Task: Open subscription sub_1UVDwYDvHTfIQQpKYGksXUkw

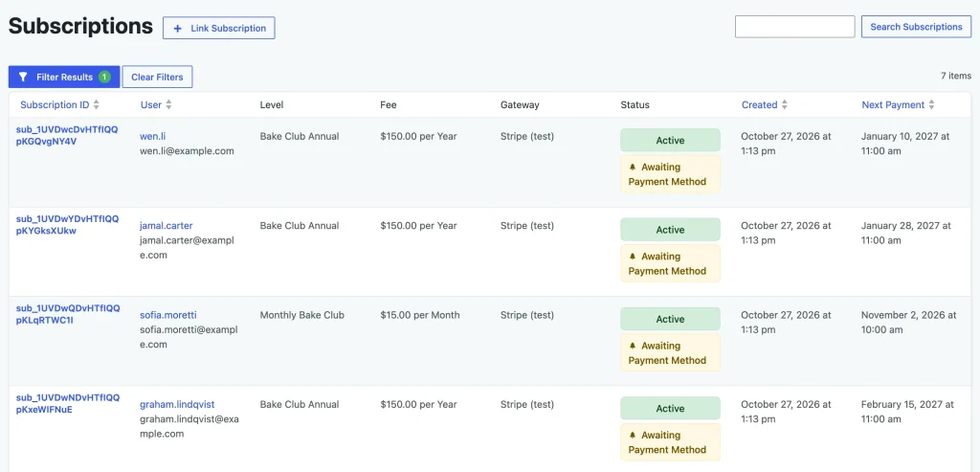Action: (x=67, y=225)
